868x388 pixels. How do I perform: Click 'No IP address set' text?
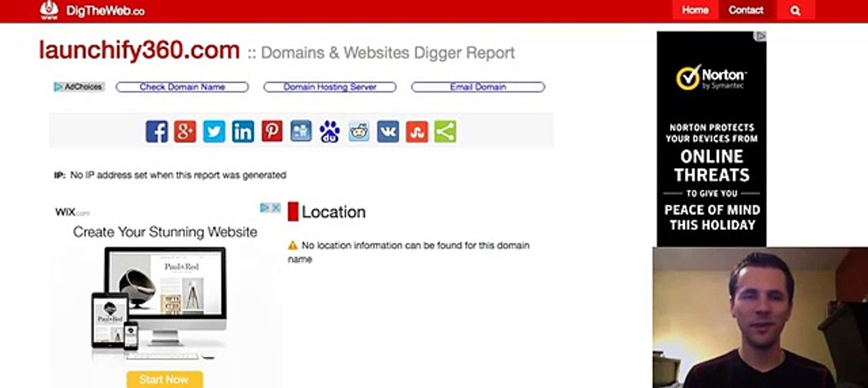[178, 175]
